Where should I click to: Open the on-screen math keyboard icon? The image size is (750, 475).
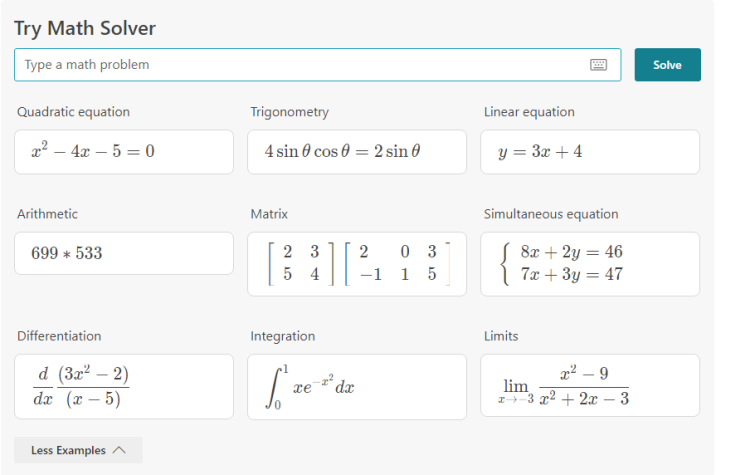pos(599,65)
